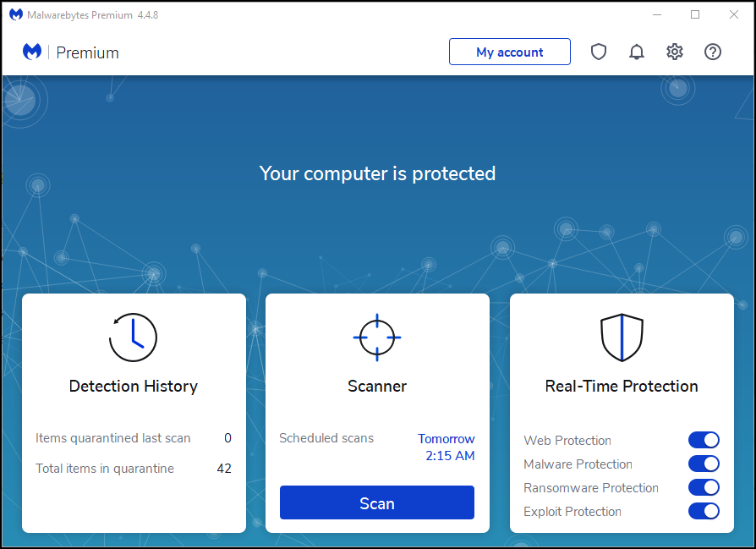Image resolution: width=756 pixels, height=549 pixels.
Task: Open the Malwarebytes security shield icon
Action: coord(599,52)
